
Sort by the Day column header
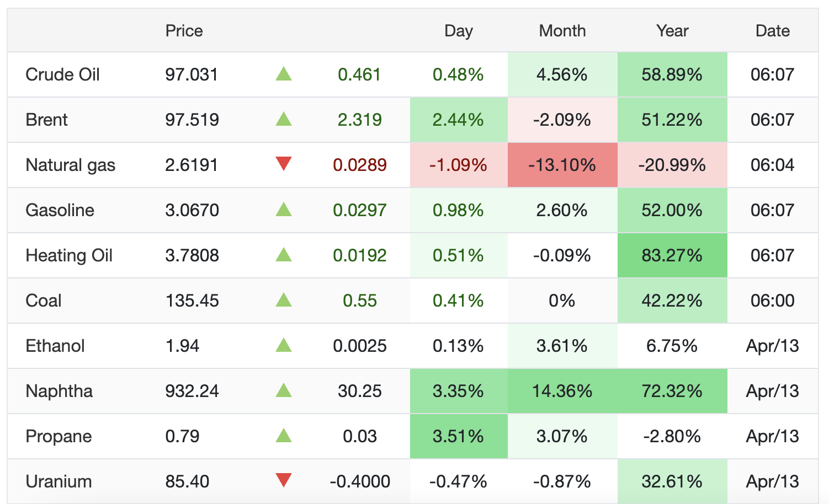tap(458, 31)
